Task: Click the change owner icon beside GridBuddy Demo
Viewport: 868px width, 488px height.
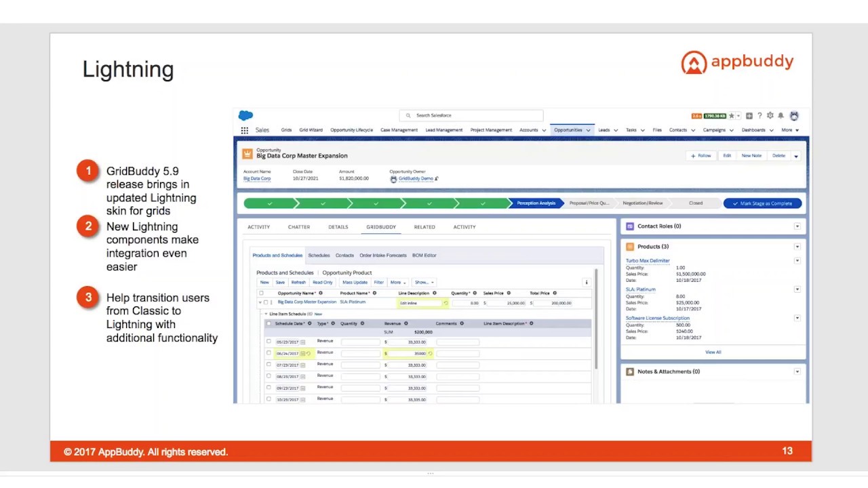Action: [x=436, y=179]
